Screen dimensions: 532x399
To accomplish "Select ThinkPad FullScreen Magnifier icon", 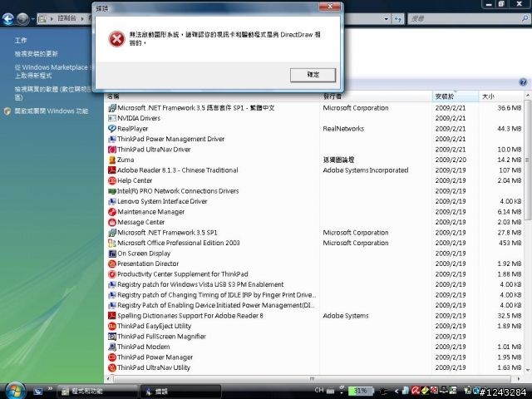I will tap(111, 337).
